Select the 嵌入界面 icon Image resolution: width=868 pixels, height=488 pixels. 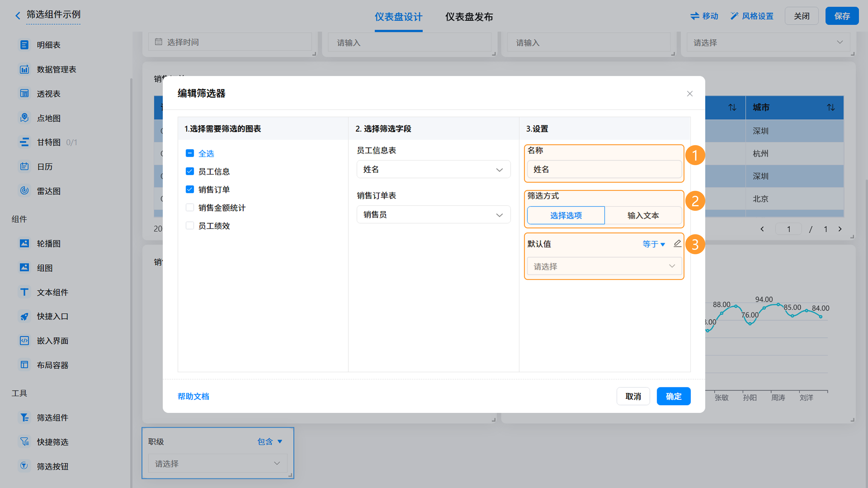coord(24,340)
